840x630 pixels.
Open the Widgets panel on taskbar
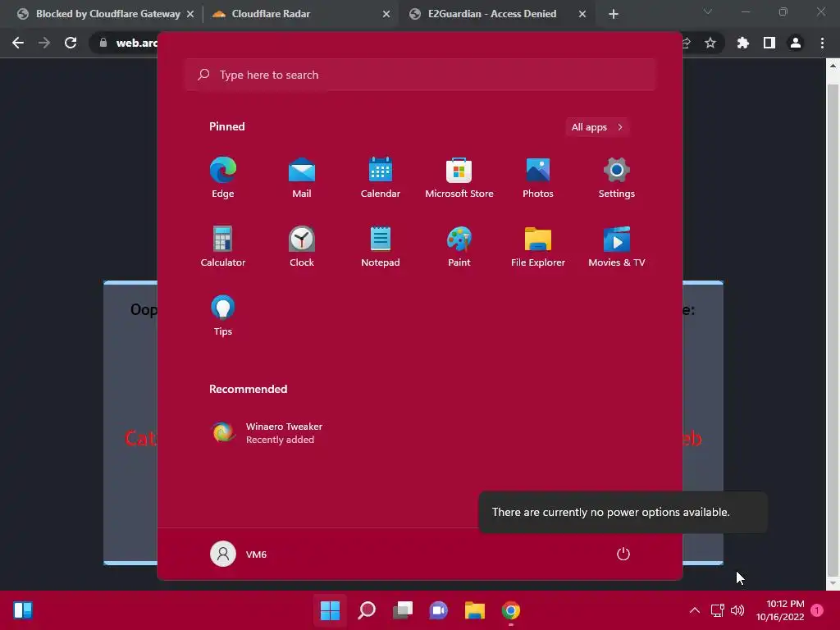pyautogui.click(x=23, y=610)
